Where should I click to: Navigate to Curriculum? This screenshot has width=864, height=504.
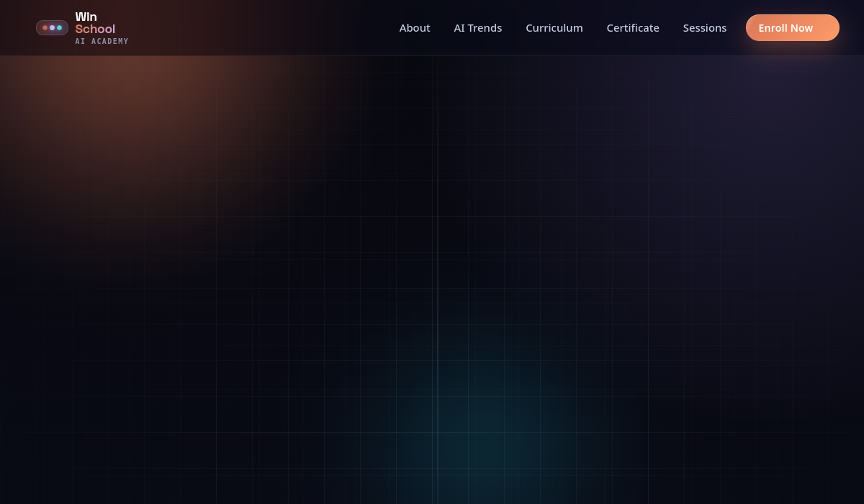coord(554,28)
